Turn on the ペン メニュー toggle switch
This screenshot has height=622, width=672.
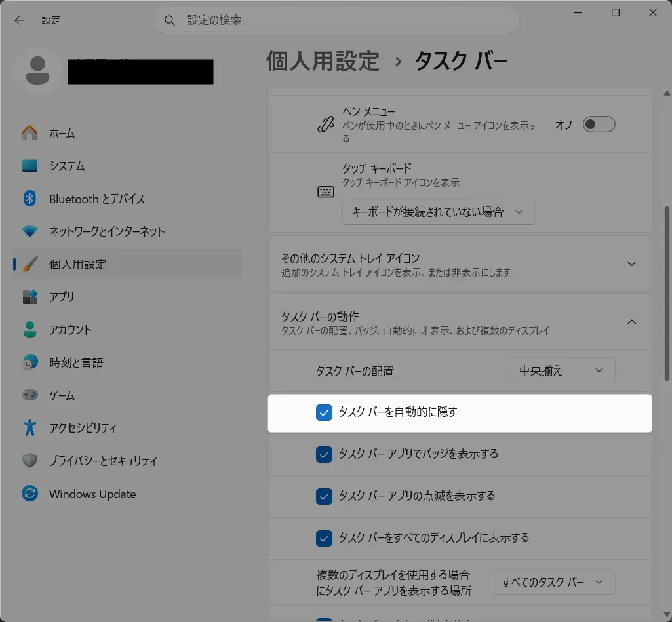[x=599, y=125]
